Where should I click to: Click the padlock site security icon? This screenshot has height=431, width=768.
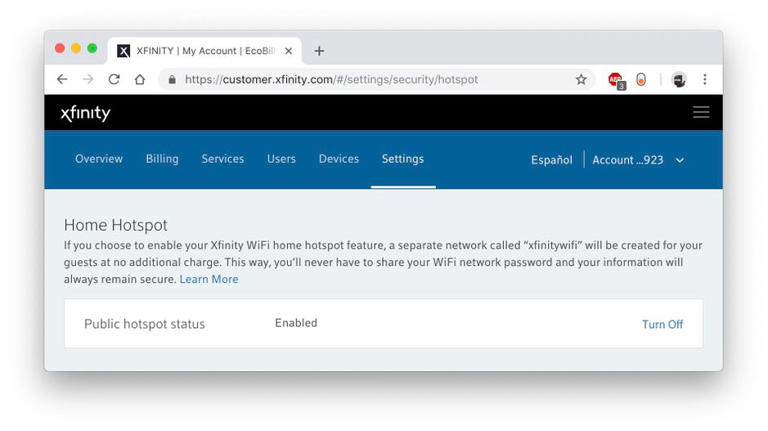click(x=172, y=79)
